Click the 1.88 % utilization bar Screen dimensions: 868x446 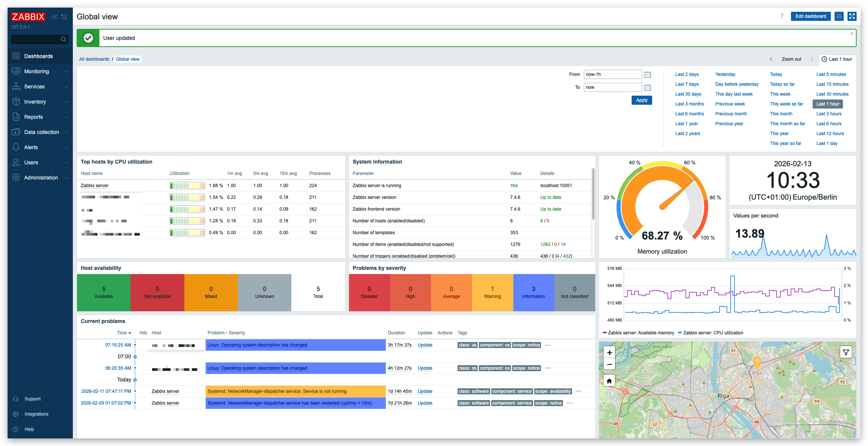(187, 186)
